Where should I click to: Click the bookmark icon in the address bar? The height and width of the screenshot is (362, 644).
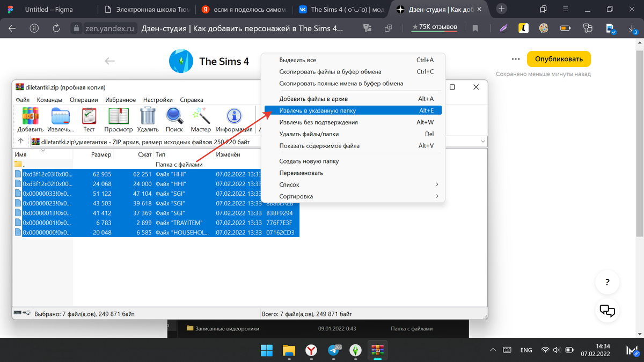point(475,28)
